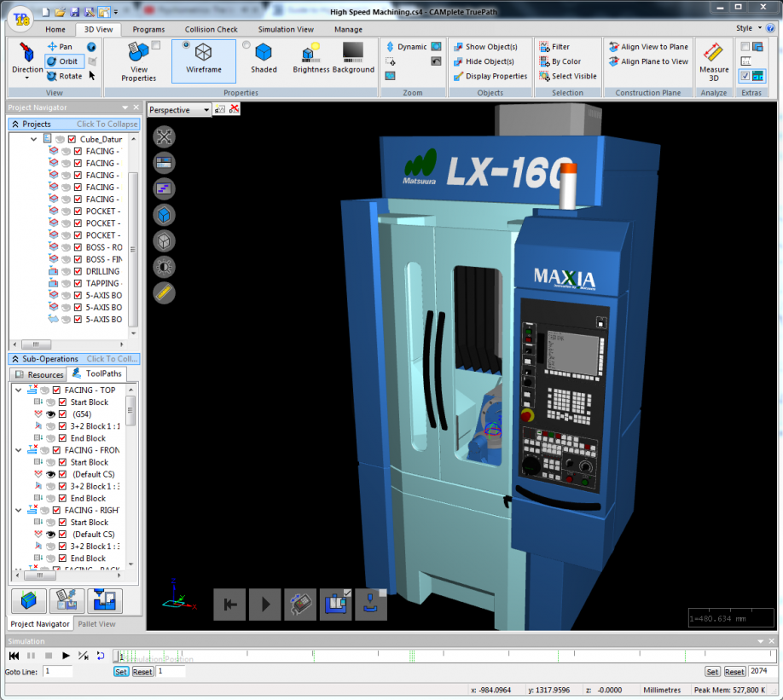The width and height of the screenshot is (783, 700).
Task: Uncheck the TAPPING operation checkbox
Action: coord(78,283)
